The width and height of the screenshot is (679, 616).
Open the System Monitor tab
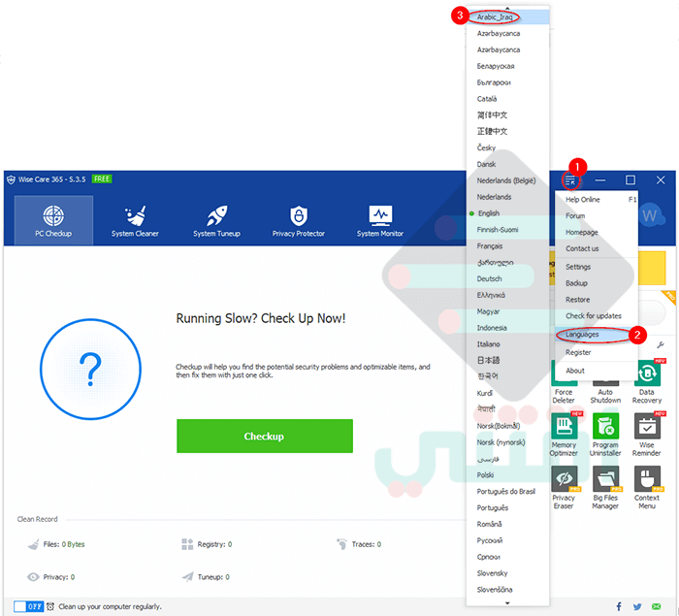point(380,220)
